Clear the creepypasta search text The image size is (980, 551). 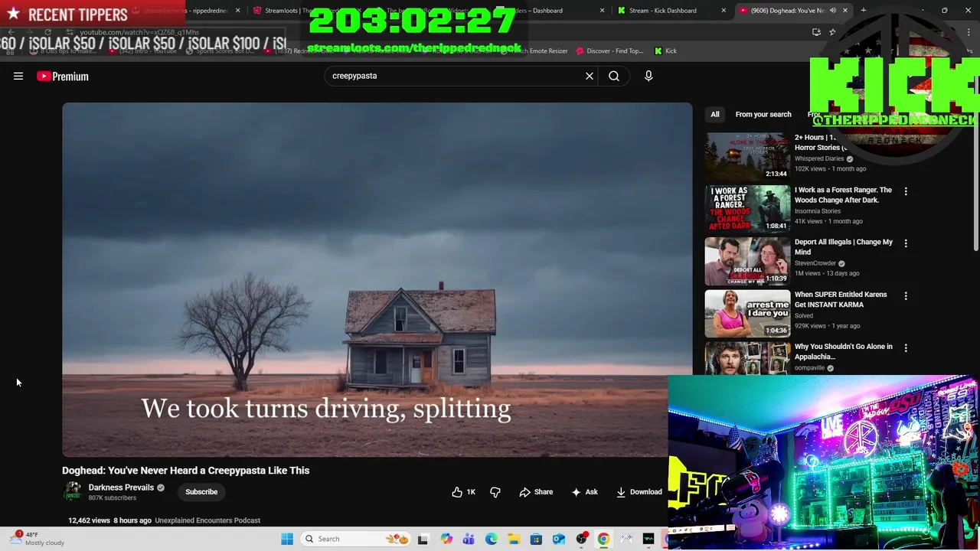pyautogui.click(x=590, y=76)
